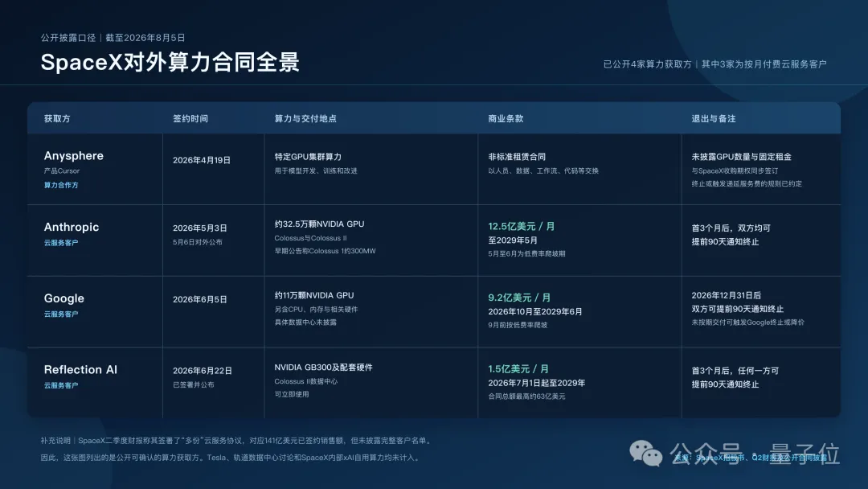Click '以人员、数据、工作流、代码等交换' text
This screenshot has height=489, width=868.
543,171
